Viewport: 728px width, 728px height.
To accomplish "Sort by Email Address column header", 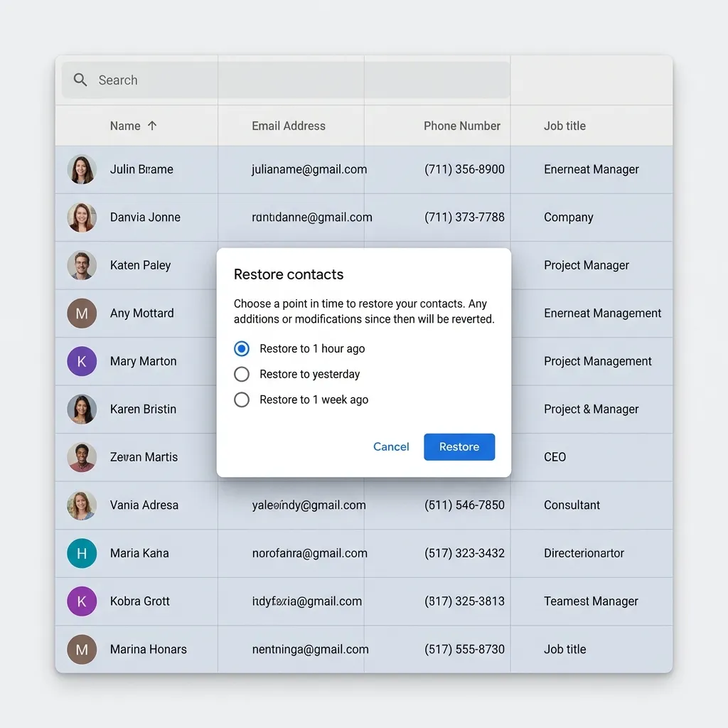I will (x=289, y=126).
